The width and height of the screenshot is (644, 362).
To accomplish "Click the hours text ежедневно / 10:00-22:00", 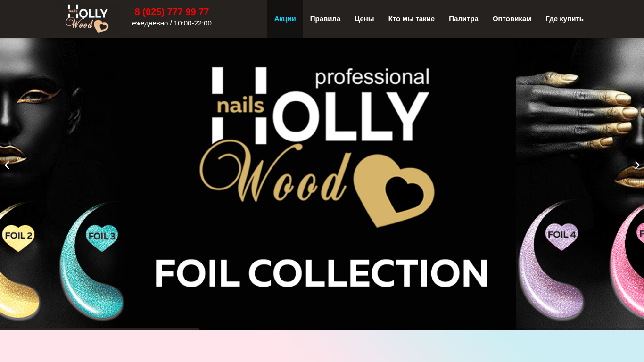I will (x=172, y=23).
